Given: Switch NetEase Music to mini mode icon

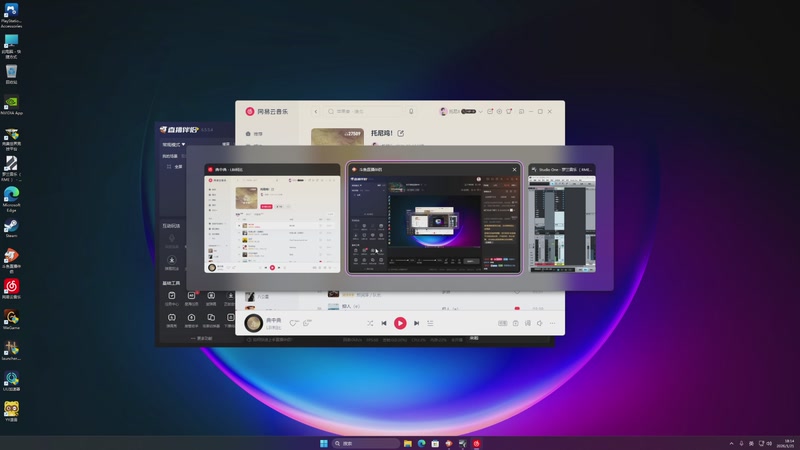Looking at the screenshot, I should coord(521,111).
